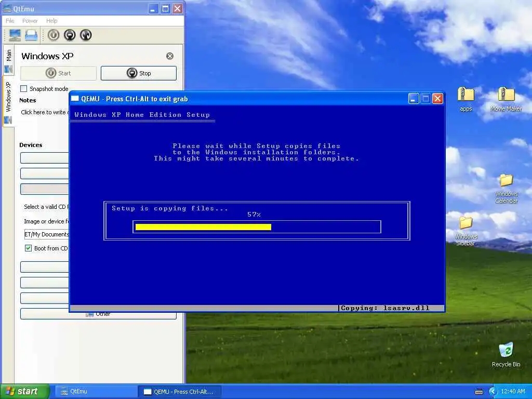The width and height of the screenshot is (532, 399).
Task: Expand hidden tray icons arrow
Action: 493,392
